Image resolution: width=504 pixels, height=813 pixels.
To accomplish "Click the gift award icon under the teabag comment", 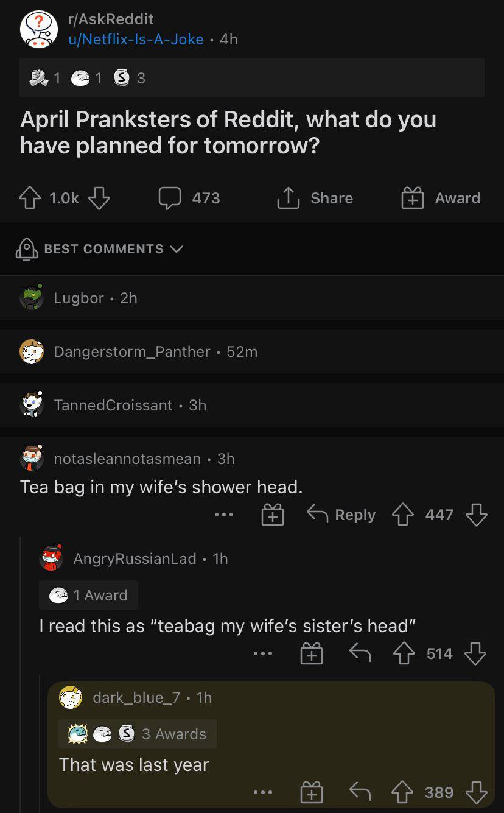I will 272,515.
